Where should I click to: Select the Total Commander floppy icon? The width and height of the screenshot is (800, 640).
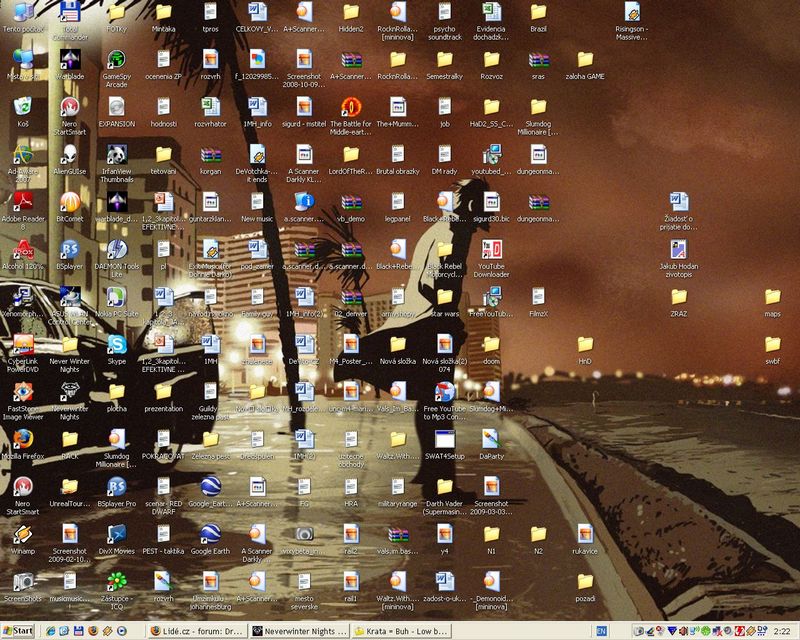point(69,12)
